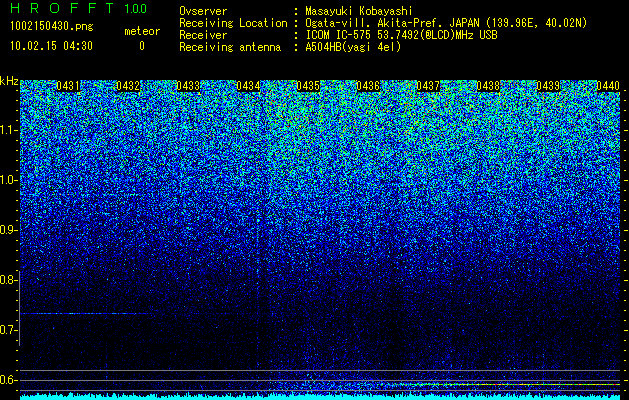Click the Receiver label
This screenshot has width=629, height=400.
[203, 35]
